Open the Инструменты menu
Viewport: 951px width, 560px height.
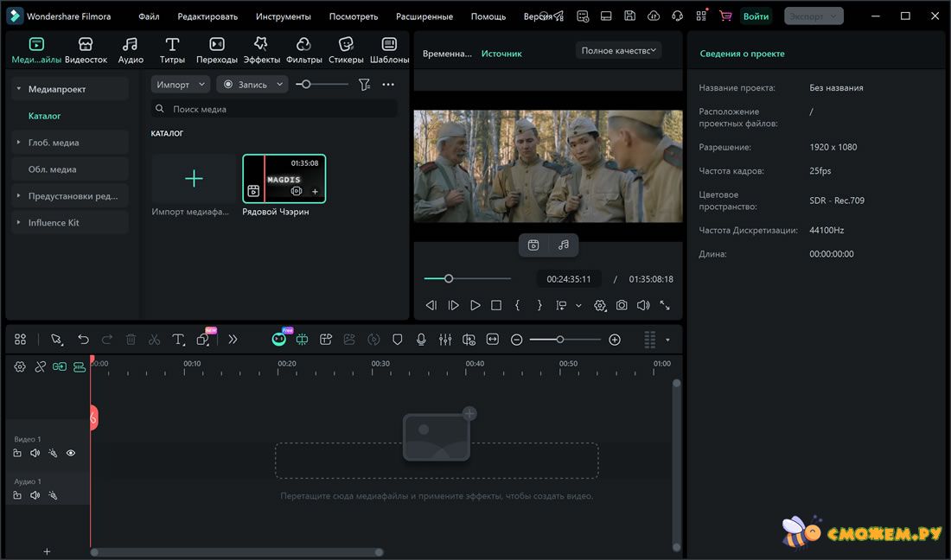pos(283,16)
